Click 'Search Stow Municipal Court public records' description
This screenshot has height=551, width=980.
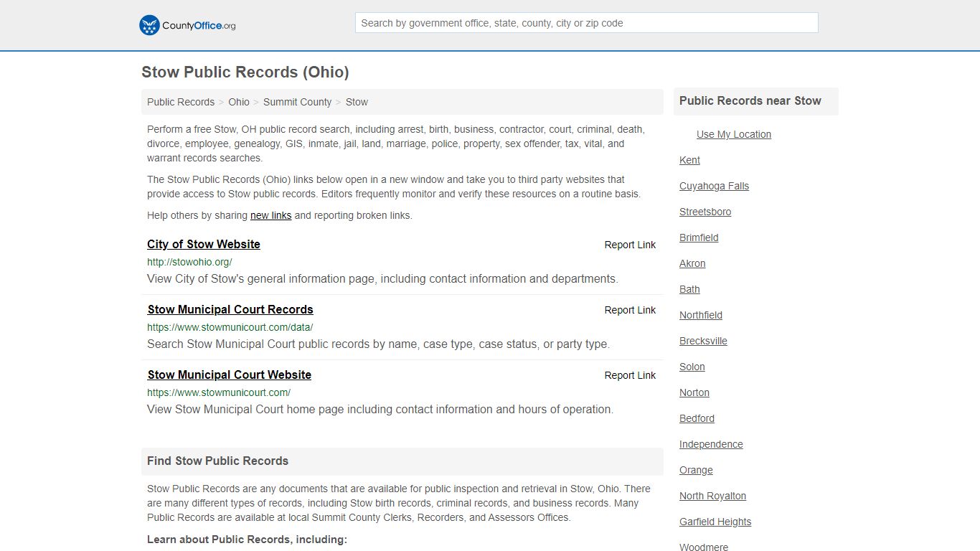[378, 344]
